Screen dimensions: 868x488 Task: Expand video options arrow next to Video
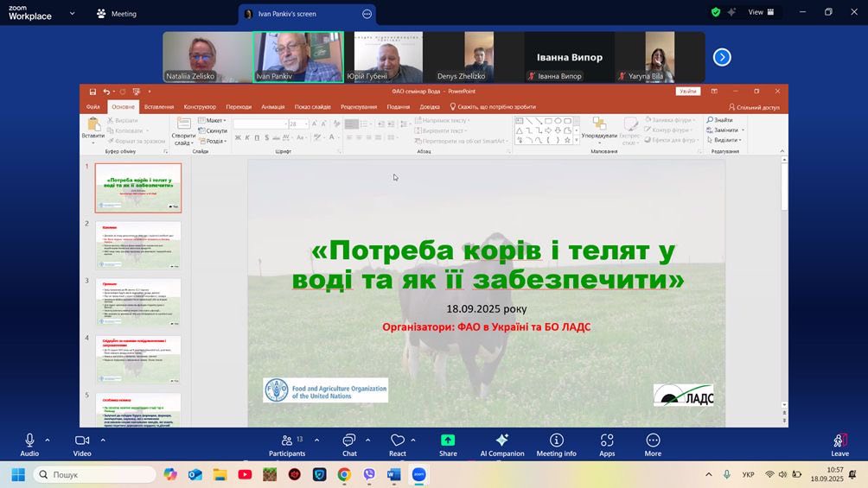tap(103, 440)
